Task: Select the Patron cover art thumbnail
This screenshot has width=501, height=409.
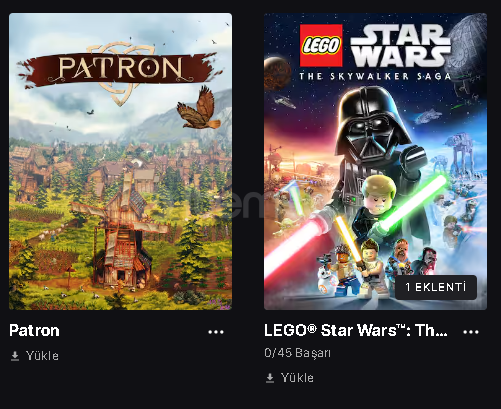Action: tap(120, 162)
